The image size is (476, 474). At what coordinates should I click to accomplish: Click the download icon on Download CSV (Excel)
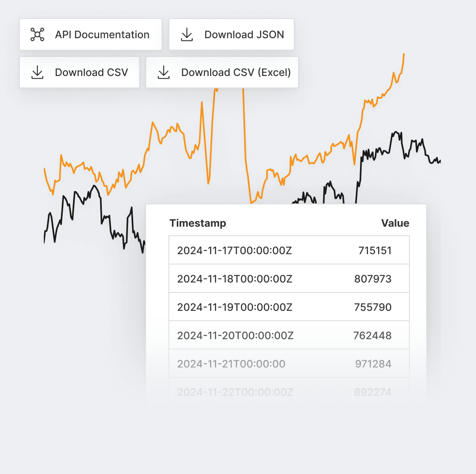click(164, 72)
